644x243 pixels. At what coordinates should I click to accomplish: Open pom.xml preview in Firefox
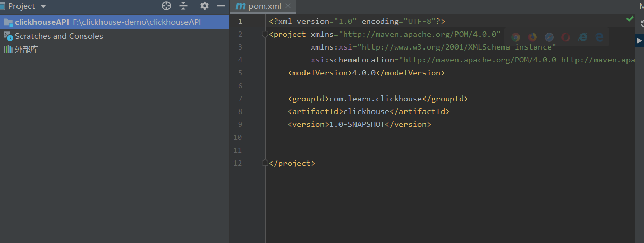click(532, 37)
